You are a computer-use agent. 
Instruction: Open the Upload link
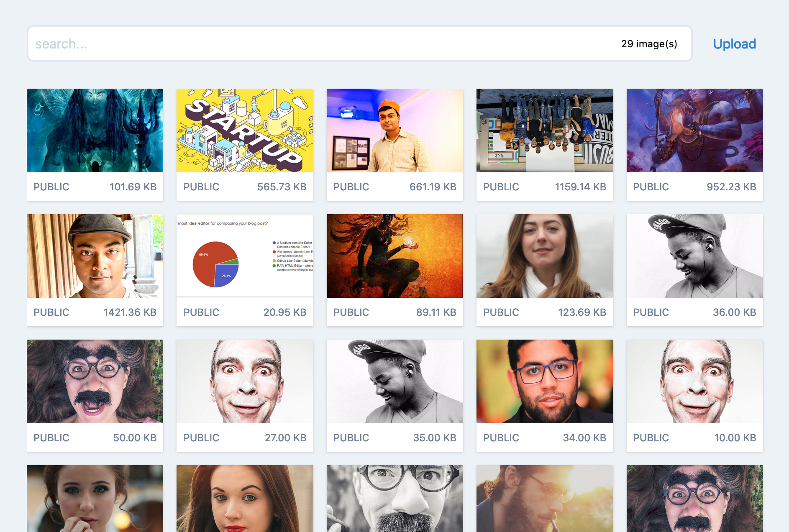[734, 44]
